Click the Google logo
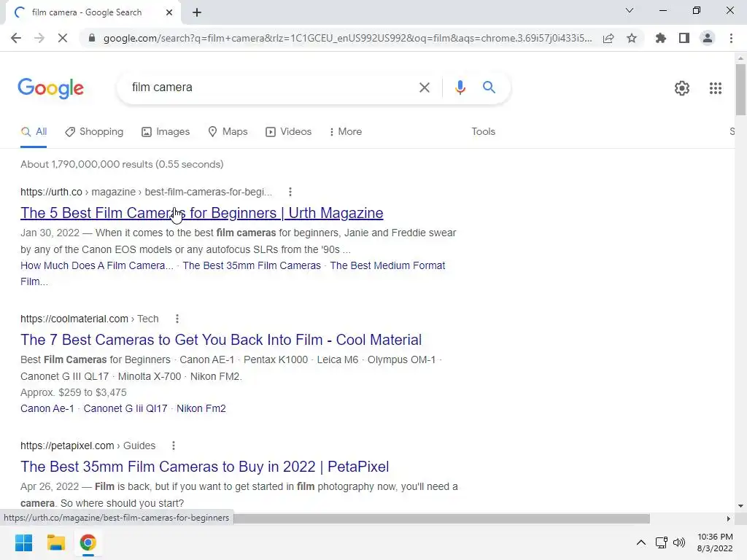Screen dimensions: 747x560 (x=51, y=88)
